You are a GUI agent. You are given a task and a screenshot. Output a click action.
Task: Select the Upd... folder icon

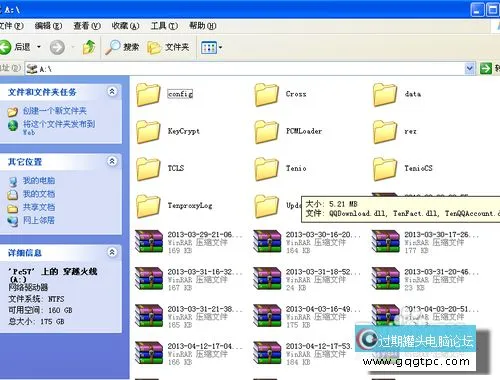click(x=266, y=206)
